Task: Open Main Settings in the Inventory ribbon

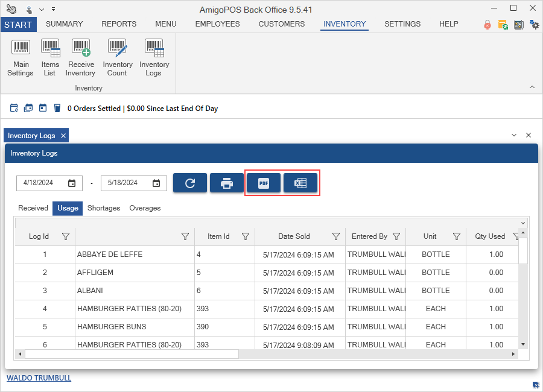Action: 21,57
